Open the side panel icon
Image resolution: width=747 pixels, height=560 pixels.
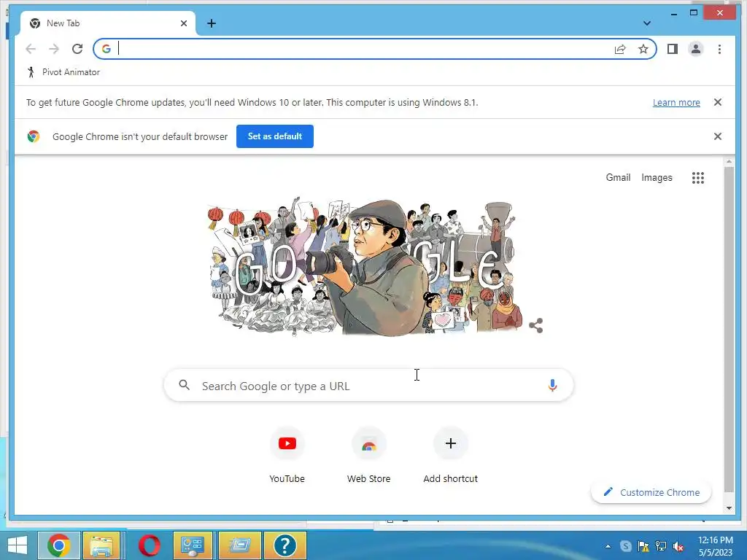(672, 49)
